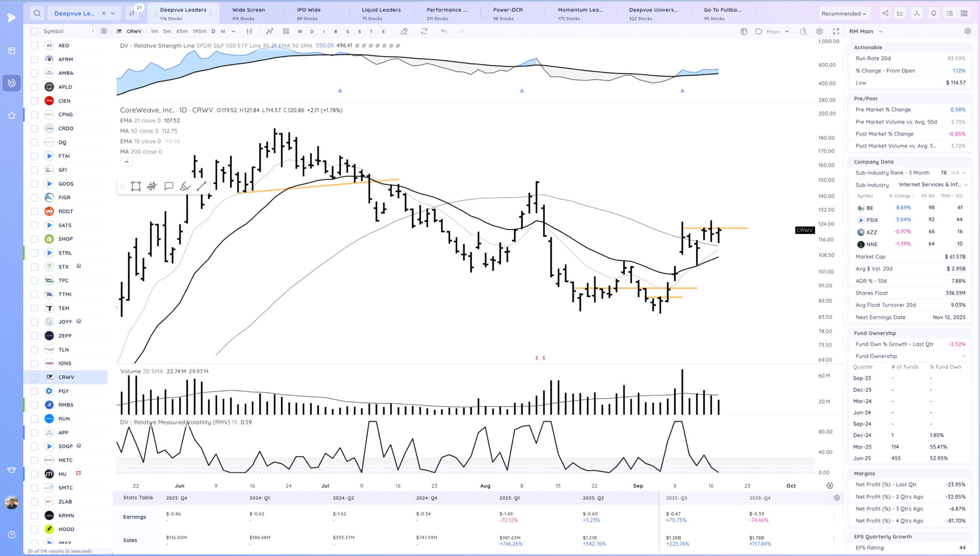980x556 pixels.
Task: Select the 1m timeframe
Action: click(154, 31)
